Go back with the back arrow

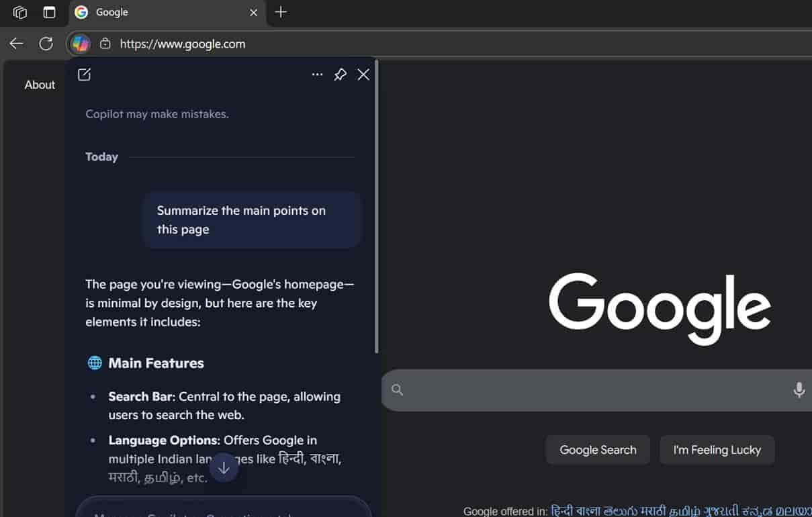pyautogui.click(x=16, y=44)
